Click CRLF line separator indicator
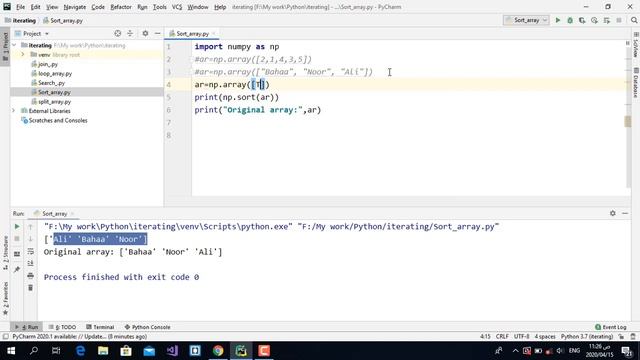The height and width of the screenshot is (360, 640). point(502,336)
